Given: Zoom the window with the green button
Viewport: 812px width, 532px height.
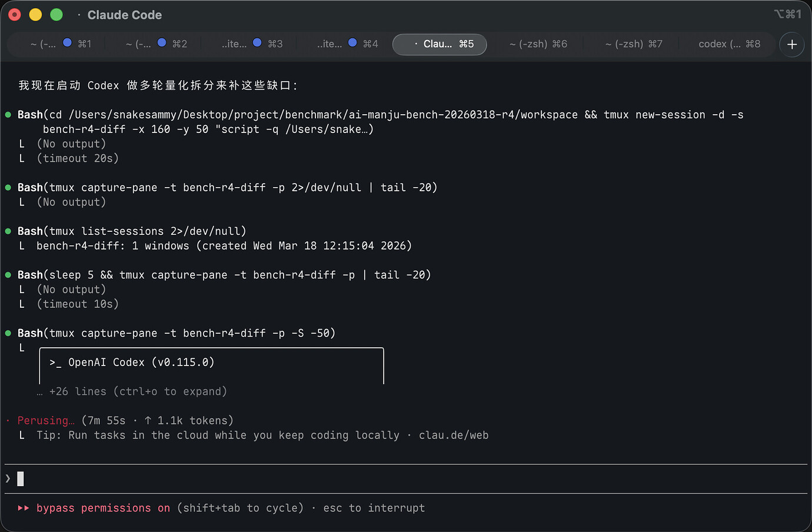Looking at the screenshot, I should pyautogui.click(x=56, y=15).
